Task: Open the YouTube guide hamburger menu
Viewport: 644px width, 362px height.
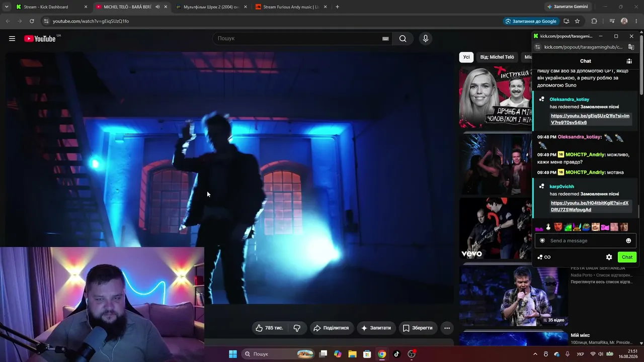Action: 12,39
